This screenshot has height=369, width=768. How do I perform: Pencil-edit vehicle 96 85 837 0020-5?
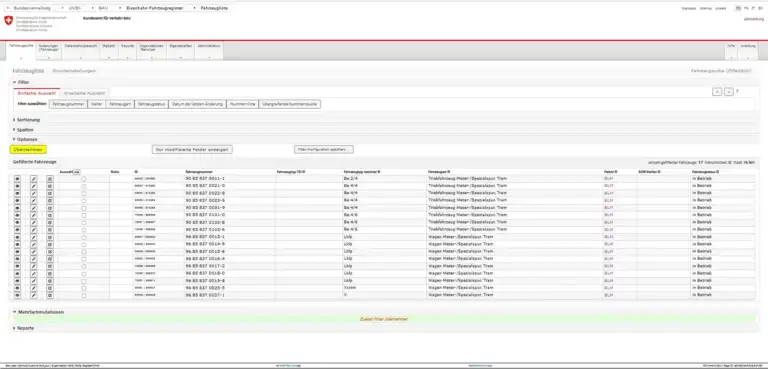pyautogui.click(x=34, y=288)
